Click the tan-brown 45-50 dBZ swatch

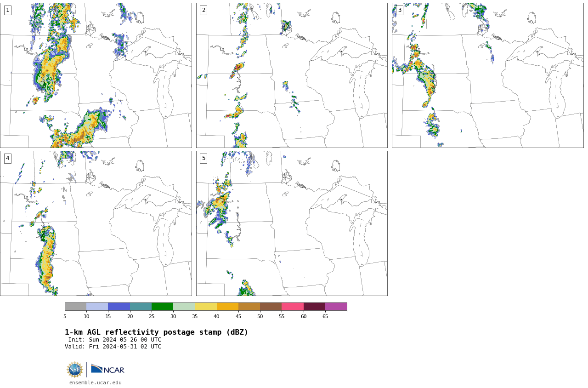coord(249,307)
